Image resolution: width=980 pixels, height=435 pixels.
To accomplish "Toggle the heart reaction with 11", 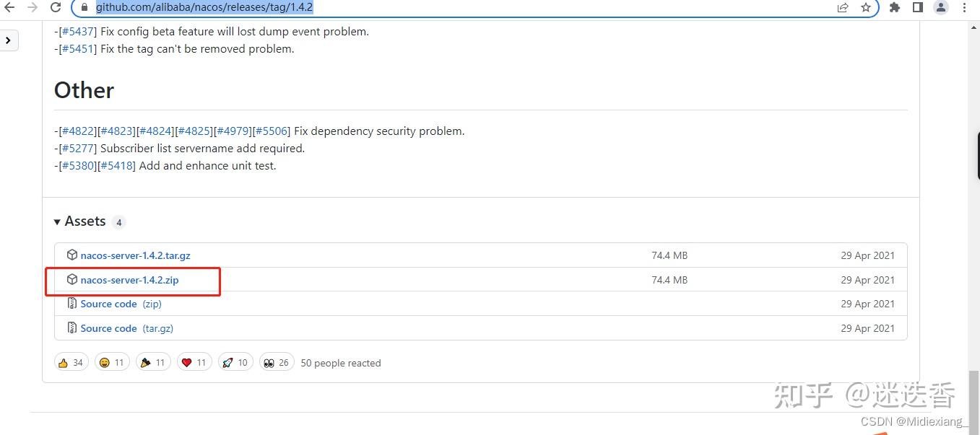I will tap(194, 362).
